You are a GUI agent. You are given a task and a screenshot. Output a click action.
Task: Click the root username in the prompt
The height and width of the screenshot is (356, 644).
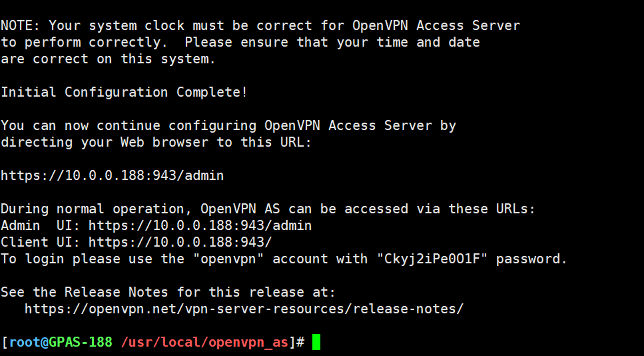coord(24,343)
